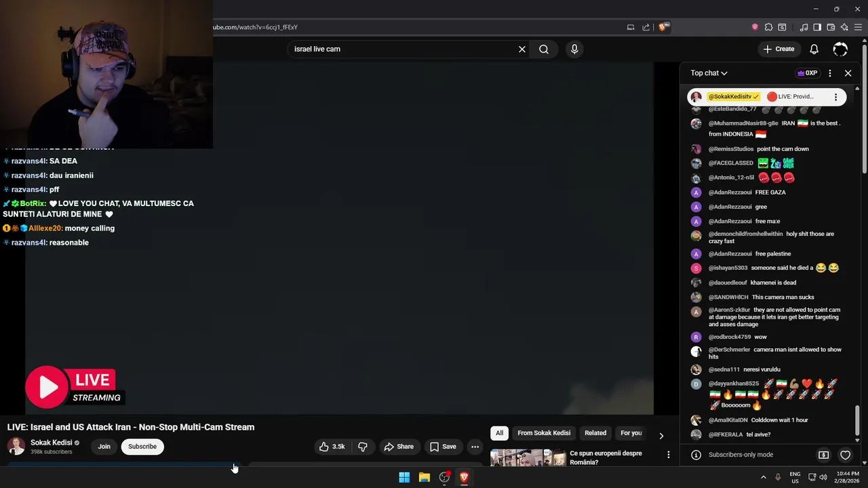Click Sokak Kedisi channel avatar
The image size is (868, 488).
pyautogui.click(x=16, y=446)
